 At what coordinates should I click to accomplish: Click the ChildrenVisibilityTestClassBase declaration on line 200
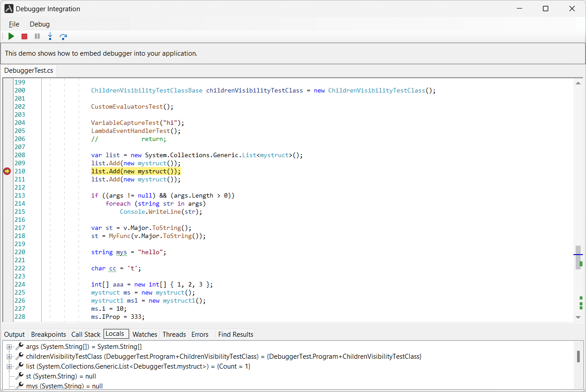click(263, 90)
